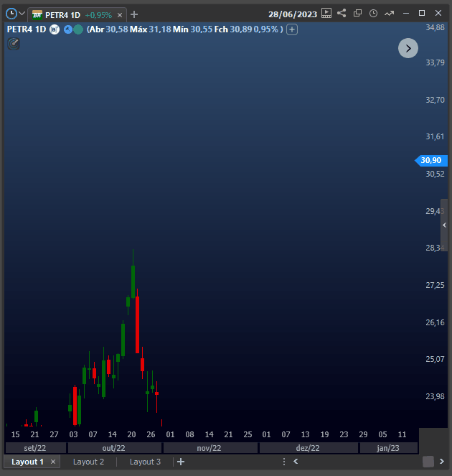This screenshot has height=476, width=452.
Task: Click the white B badge icon beside PETR4
Action: point(55,29)
